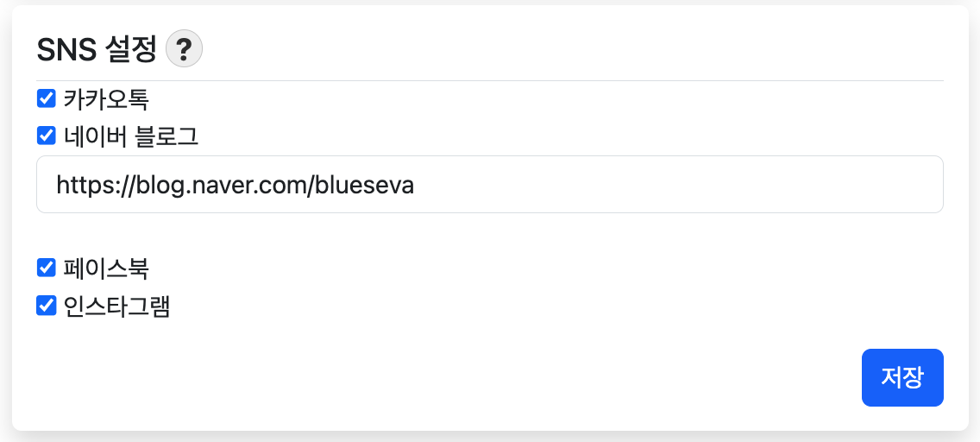Click the 카카오톡 label text
This screenshot has width=980, height=442.
[106, 99]
